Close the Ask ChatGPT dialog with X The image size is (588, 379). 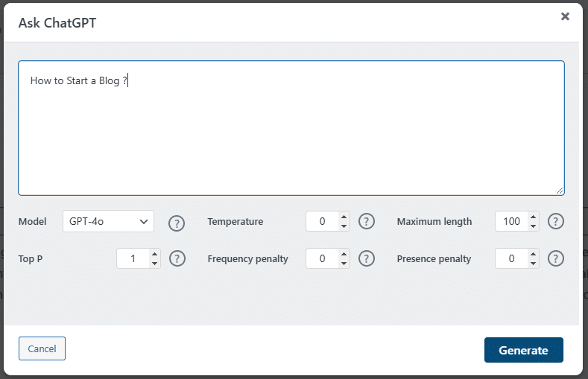tap(565, 16)
